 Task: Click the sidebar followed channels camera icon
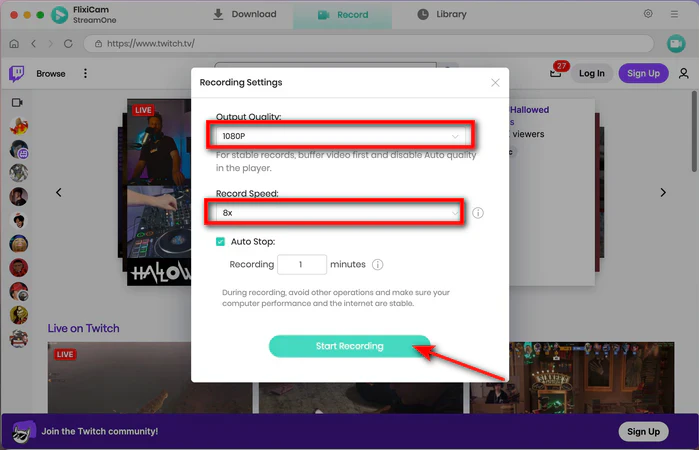coord(17,103)
